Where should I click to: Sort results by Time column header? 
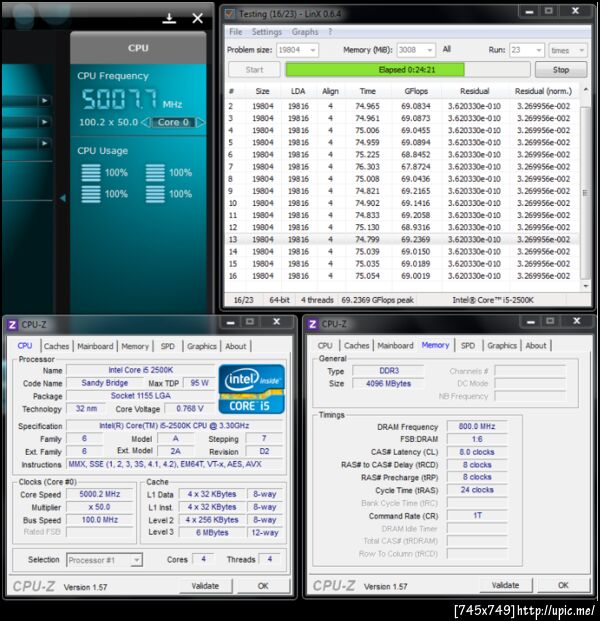[x=368, y=91]
